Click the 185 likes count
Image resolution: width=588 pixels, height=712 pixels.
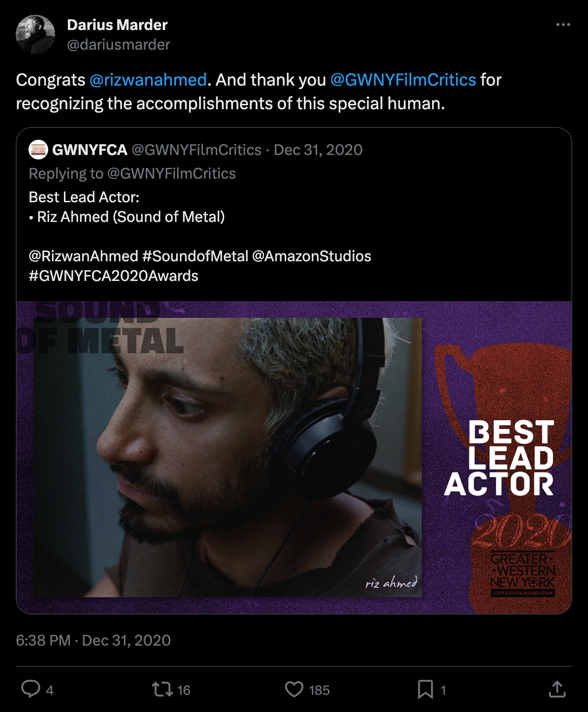pos(319,690)
